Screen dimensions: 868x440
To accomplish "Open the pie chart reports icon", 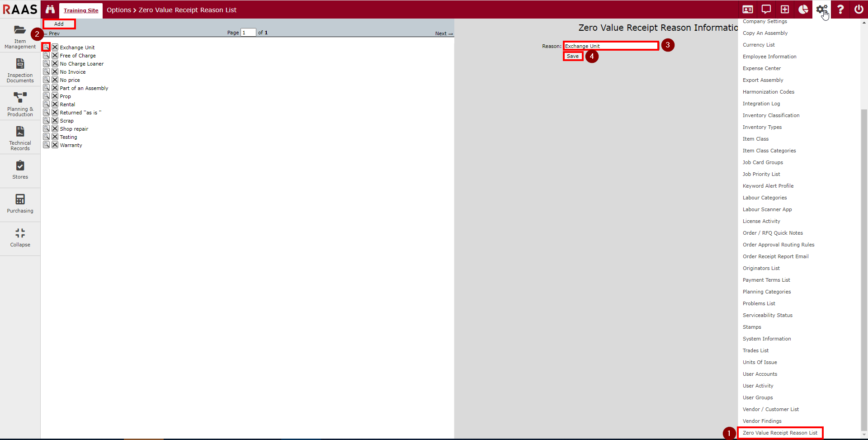I will [803, 9].
